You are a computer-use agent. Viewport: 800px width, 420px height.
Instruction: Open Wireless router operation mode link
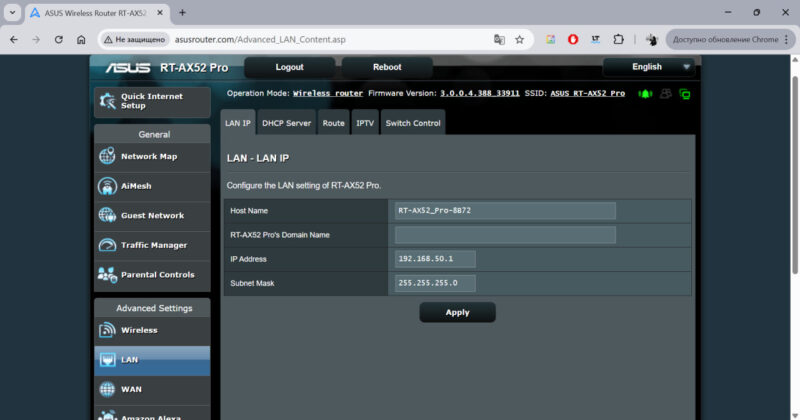328,93
